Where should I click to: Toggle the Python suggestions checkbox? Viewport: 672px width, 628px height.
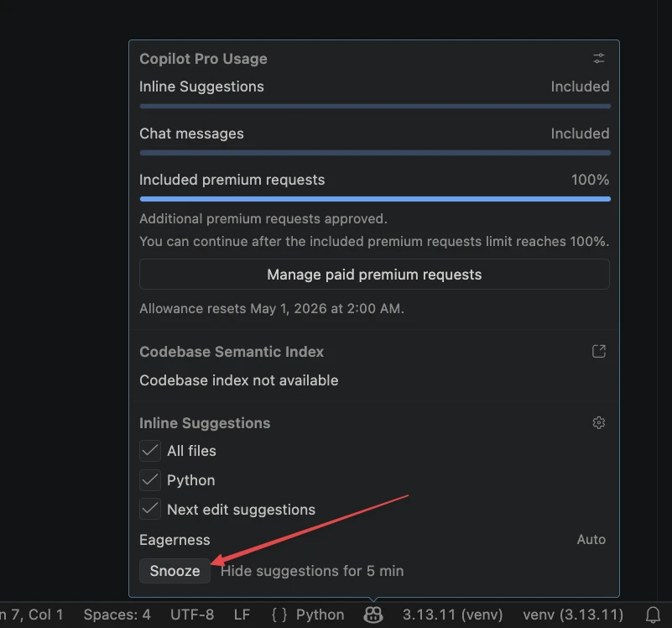(x=150, y=480)
